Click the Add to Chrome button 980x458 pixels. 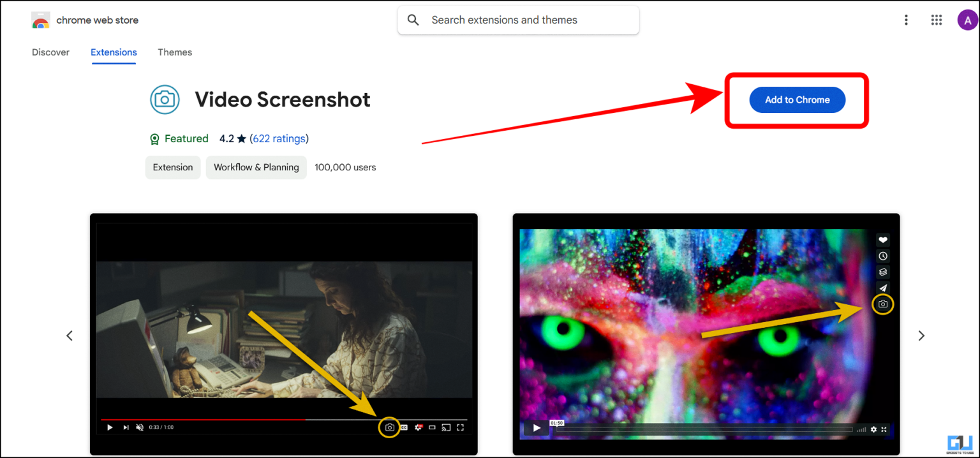tap(797, 100)
